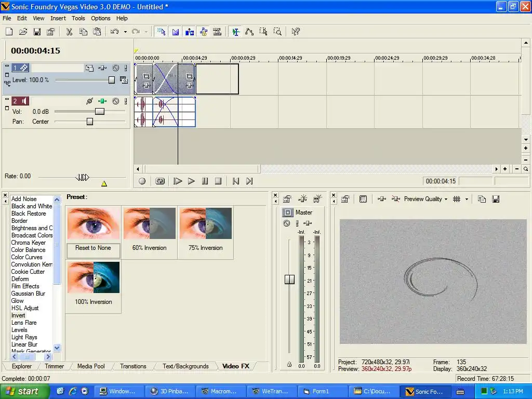The width and height of the screenshot is (532, 399).
Task: Click the Stop transport button
Action: click(x=218, y=181)
